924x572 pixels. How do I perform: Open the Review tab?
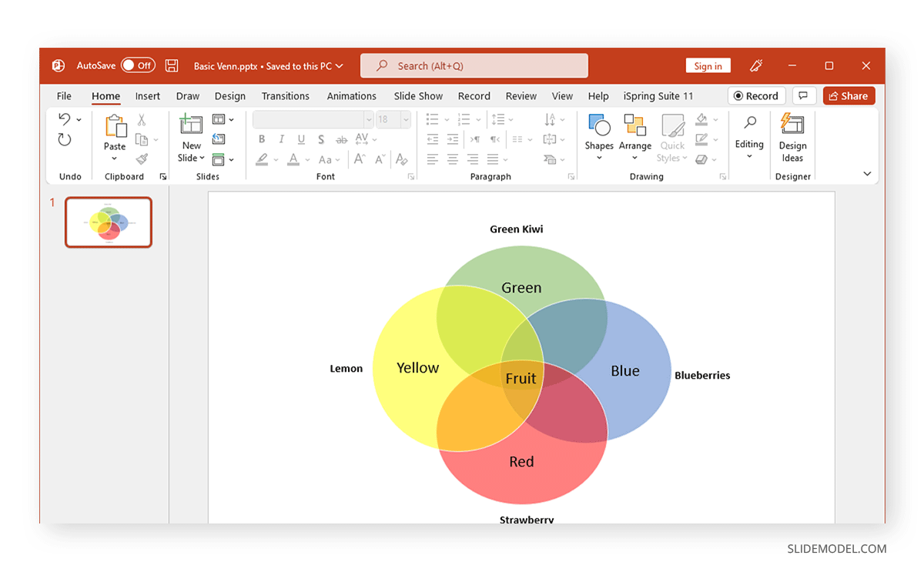(x=521, y=96)
